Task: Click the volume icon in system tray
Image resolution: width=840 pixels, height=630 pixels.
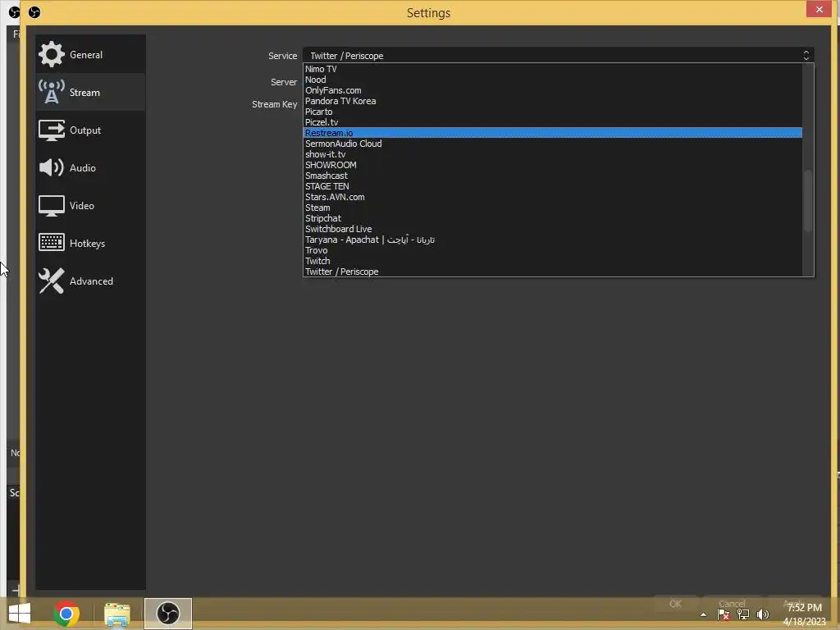Action: coord(762,614)
